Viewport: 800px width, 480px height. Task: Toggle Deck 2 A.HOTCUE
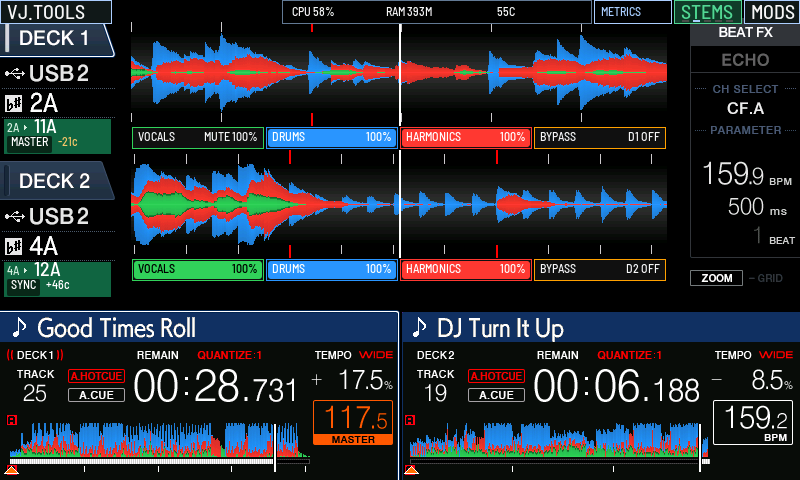pyautogui.click(x=496, y=376)
